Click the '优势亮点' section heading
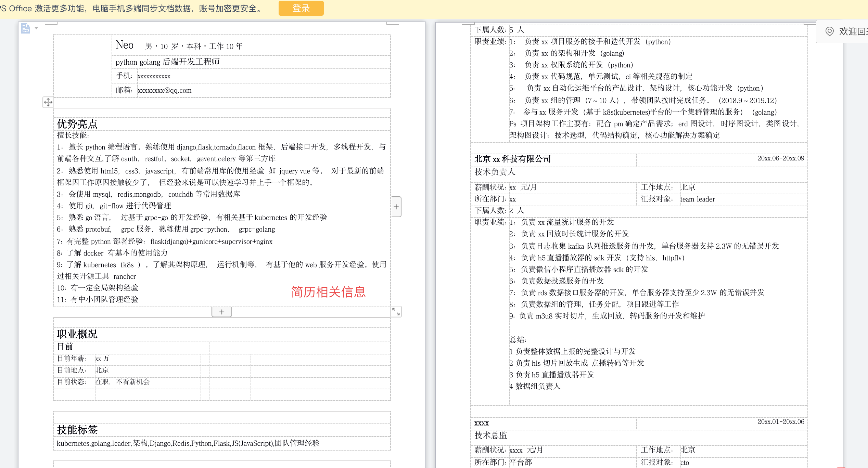Screen dimensions: 868x468 pos(77,124)
